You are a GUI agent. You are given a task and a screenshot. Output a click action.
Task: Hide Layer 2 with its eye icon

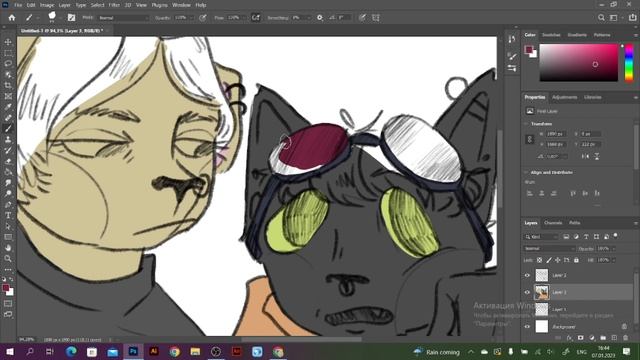pyautogui.click(x=527, y=275)
